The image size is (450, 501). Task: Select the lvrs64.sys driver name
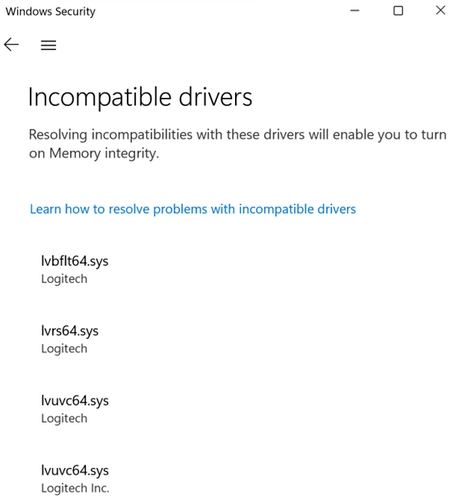coord(70,331)
